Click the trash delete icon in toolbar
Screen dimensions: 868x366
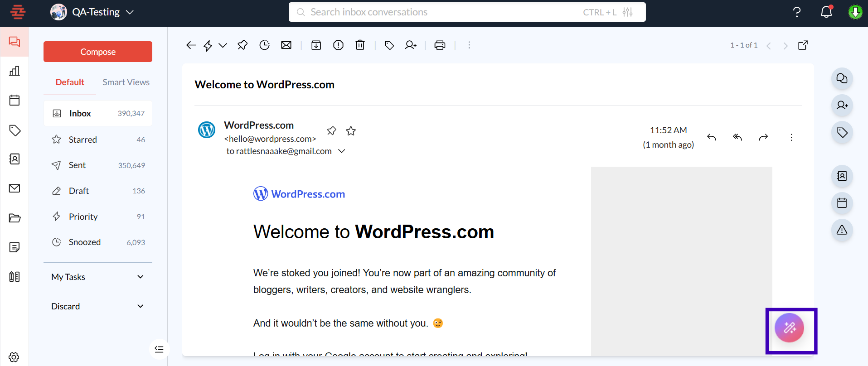click(x=360, y=45)
